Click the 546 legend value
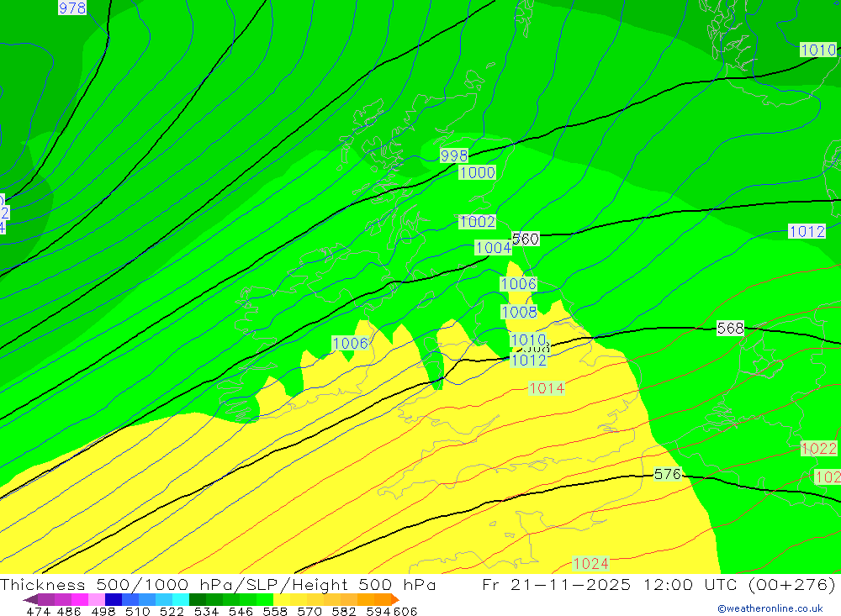The image size is (841, 616). tap(241, 611)
